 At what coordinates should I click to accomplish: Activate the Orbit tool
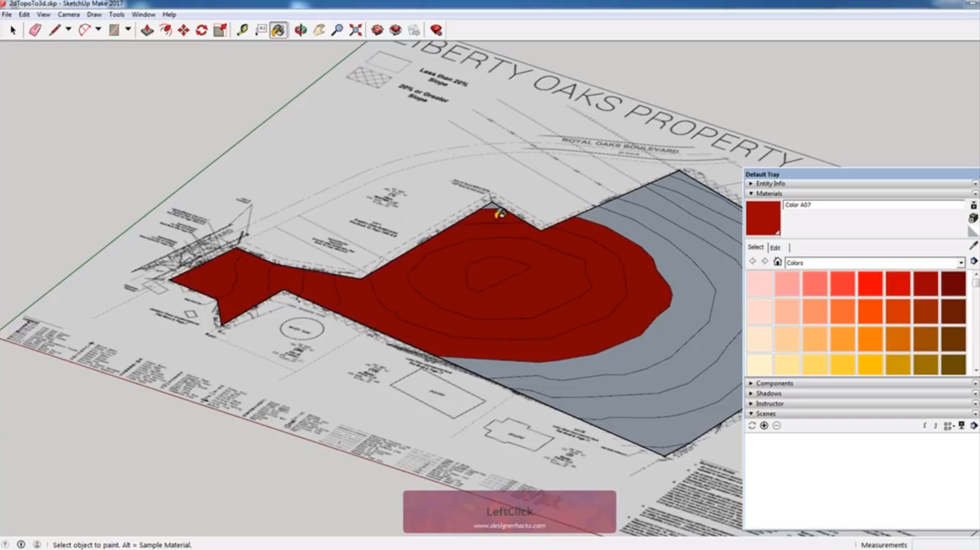(300, 30)
